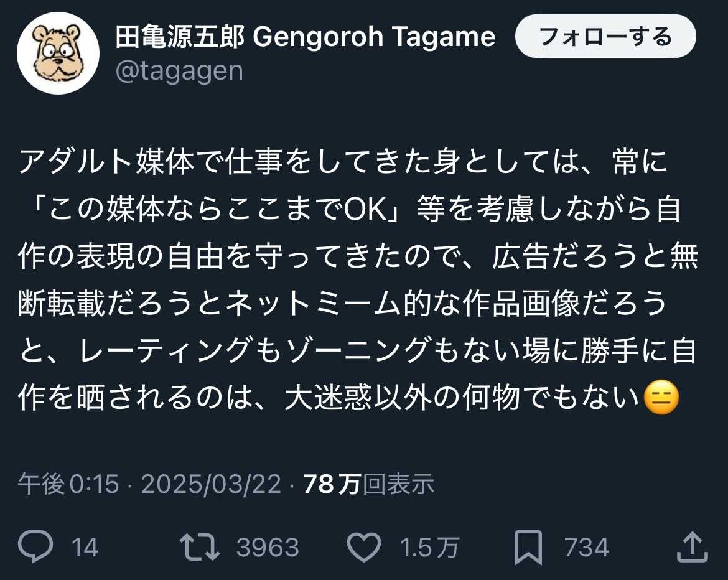Click the retweet count 3963

coord(268,548)
